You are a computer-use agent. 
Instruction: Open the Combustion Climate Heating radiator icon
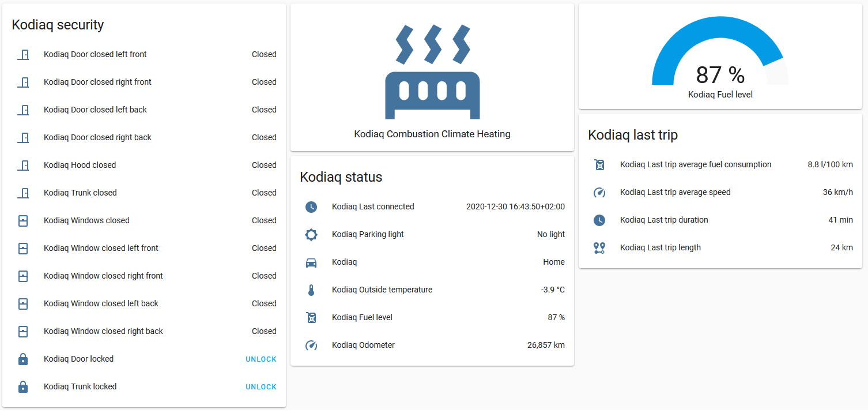[x=432, y=72]
